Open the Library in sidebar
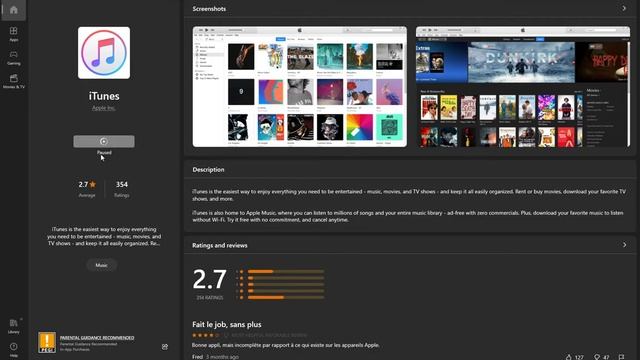Viewport: 640px width, 360px height. click(13, 326)
